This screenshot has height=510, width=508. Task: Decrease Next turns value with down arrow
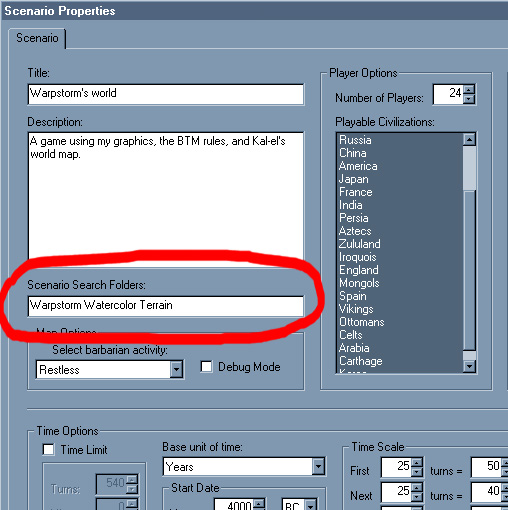click(417, 497)
